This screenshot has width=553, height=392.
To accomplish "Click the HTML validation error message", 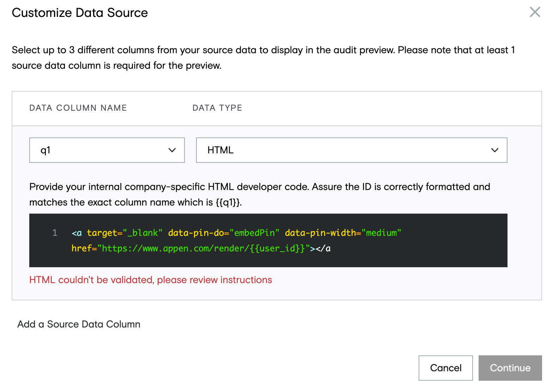I will click(151, 280).
